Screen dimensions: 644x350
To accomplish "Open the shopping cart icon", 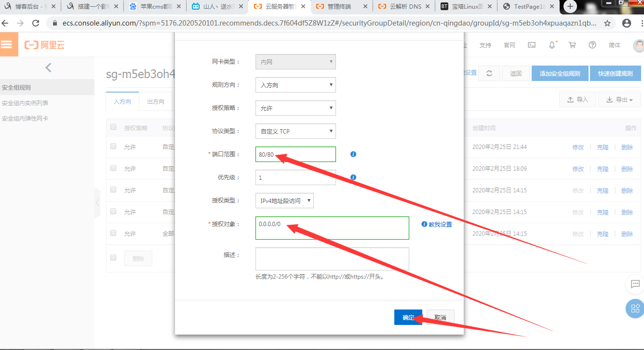I will (572, 45).
